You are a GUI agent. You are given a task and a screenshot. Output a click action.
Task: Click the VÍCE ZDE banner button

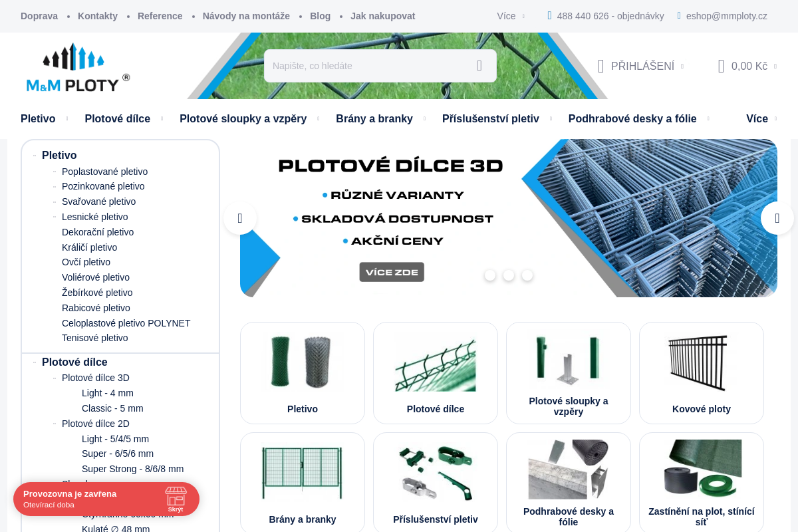392,272
